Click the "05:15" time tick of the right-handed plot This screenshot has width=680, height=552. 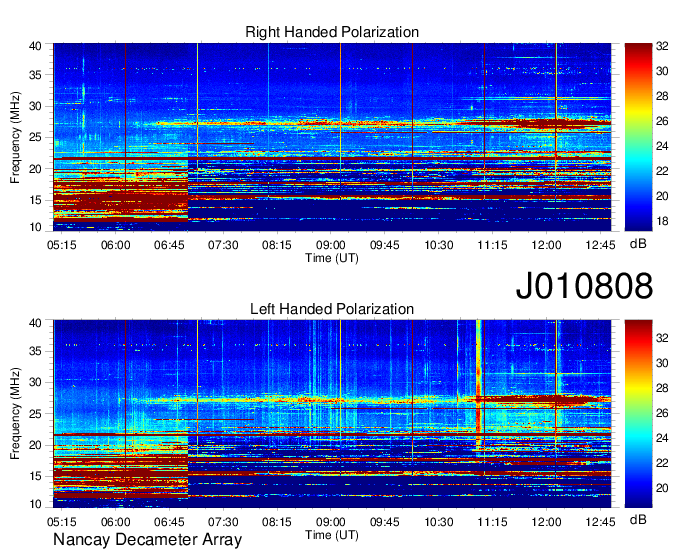pos(62,245)
